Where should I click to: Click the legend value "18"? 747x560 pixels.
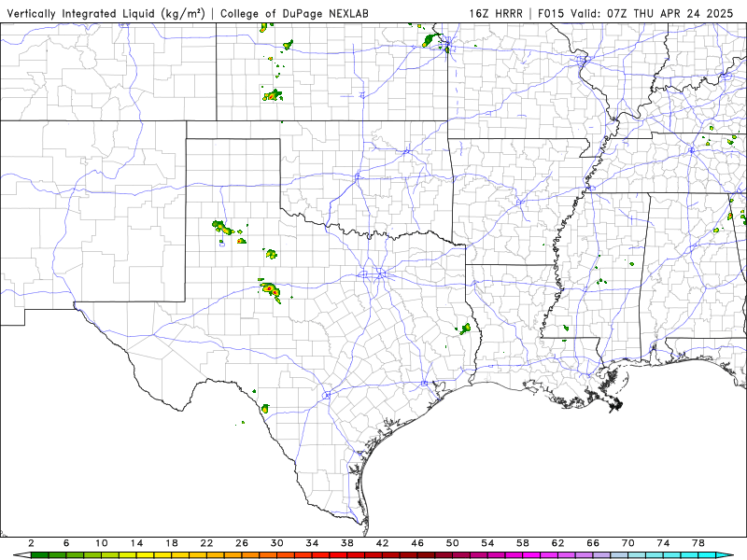(x=172, y=543)
